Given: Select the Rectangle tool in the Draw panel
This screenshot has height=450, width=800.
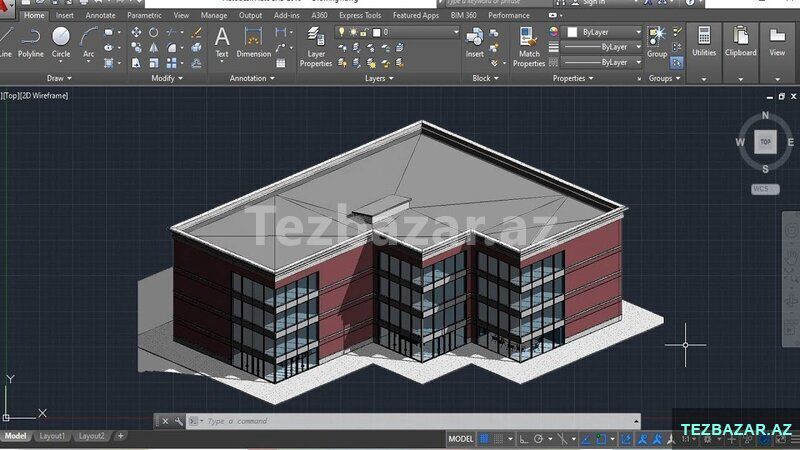Looking at the screenshot, I should (109, 33).
